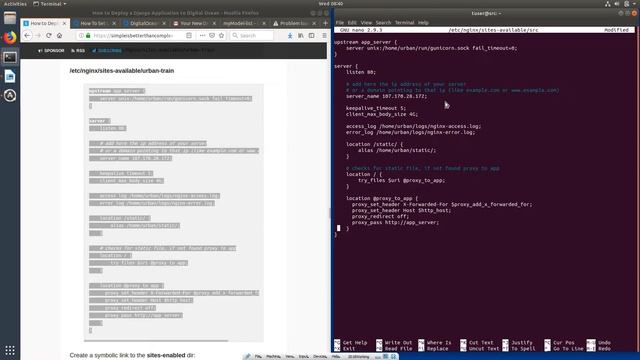Reload the page in Firefox

click(x=49, y=36)
